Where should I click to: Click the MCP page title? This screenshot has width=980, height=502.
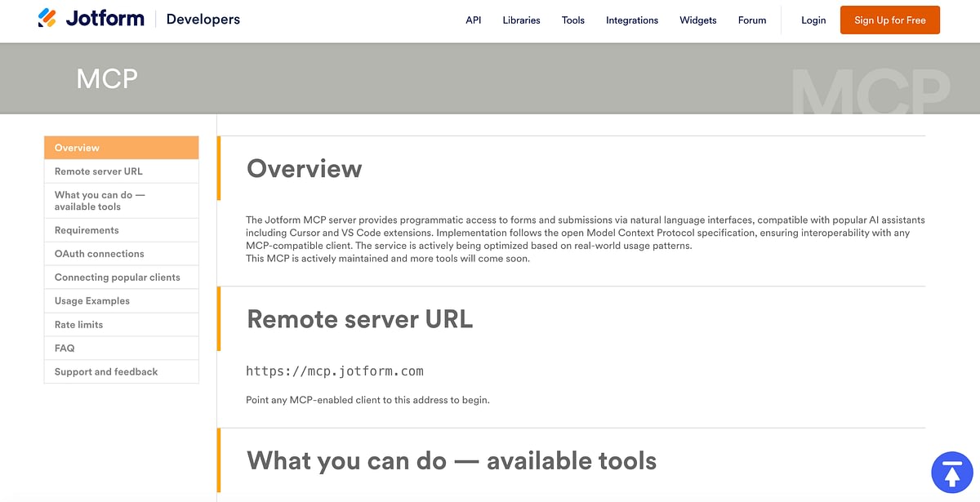107,78
